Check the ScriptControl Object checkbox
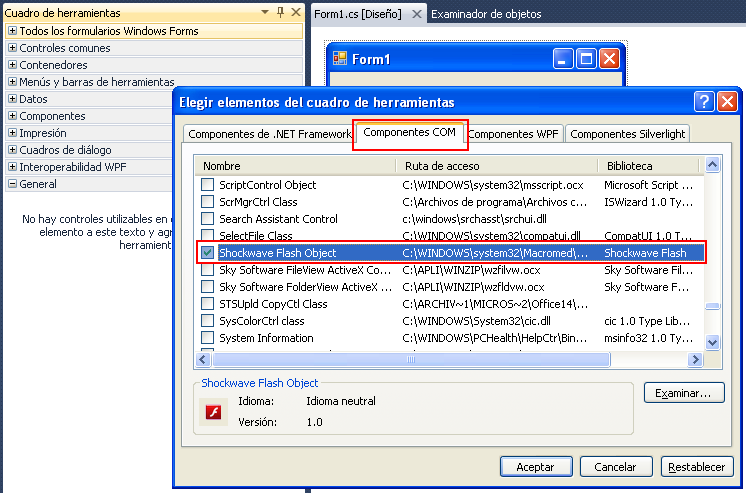Screen dimensions: 746x493 pos(207,185)
